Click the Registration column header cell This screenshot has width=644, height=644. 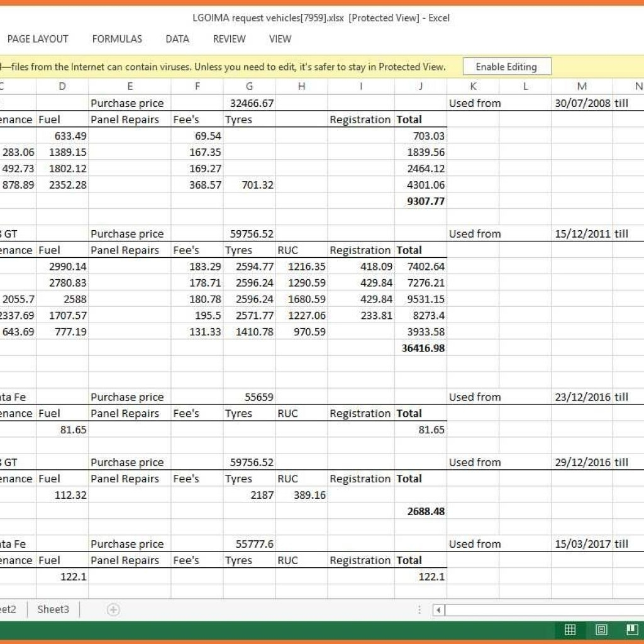pyautogui.click(x=360, y=119)
